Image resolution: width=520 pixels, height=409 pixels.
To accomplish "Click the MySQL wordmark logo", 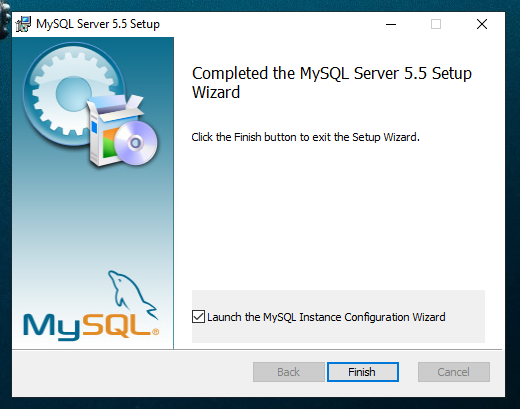I will click(x=90, y=326).
